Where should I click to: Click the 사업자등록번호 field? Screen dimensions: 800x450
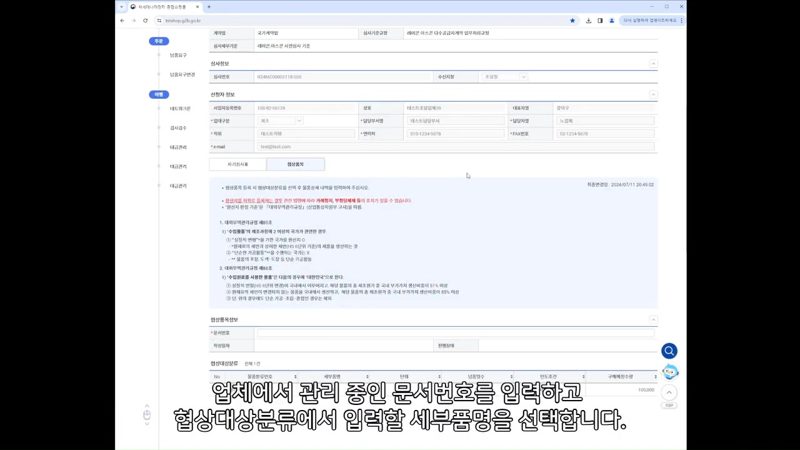[x=306, y=108]
